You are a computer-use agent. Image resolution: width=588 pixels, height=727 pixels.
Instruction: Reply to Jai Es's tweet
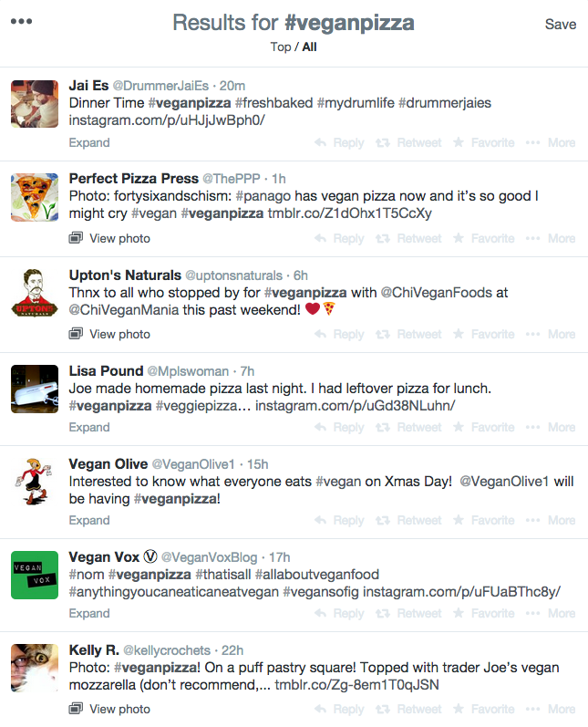click(x=339, y=142)
